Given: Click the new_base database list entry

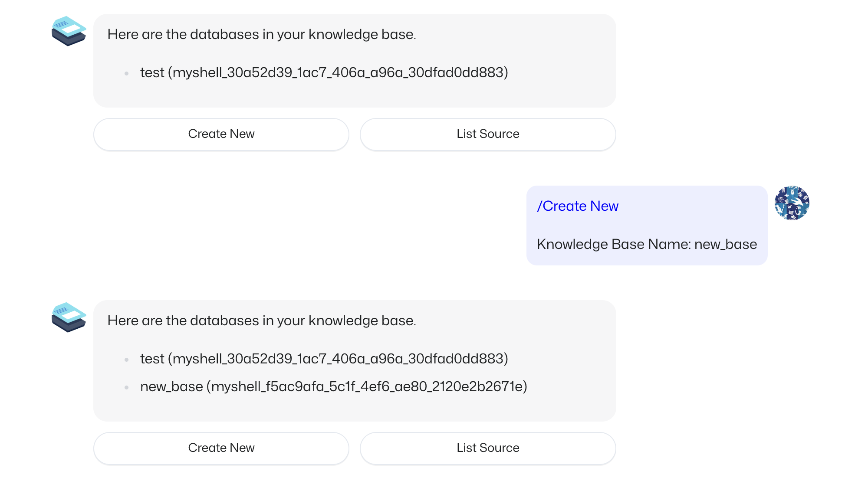Looking at the screenshot, I should pyautogui.click(x=333, y=386).
